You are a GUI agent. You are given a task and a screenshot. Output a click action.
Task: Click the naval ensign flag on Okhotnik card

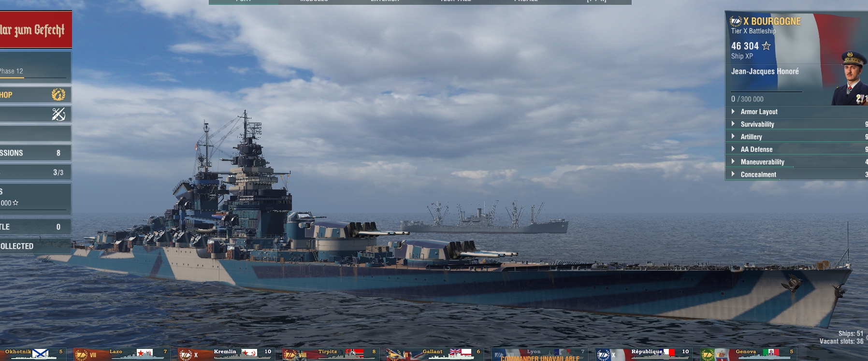pos(41,353)
